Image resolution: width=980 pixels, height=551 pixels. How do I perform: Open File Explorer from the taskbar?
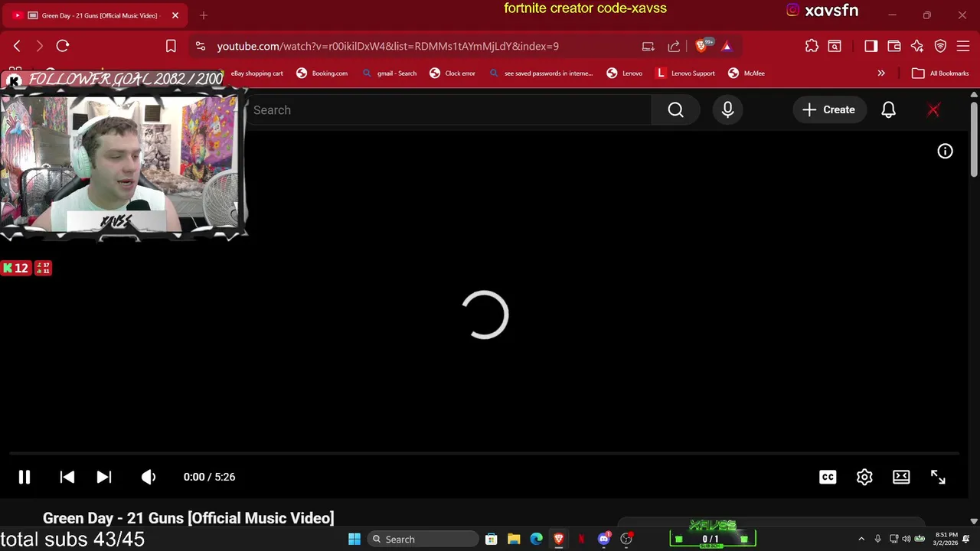pyautogui.click(x=514, y=540)
